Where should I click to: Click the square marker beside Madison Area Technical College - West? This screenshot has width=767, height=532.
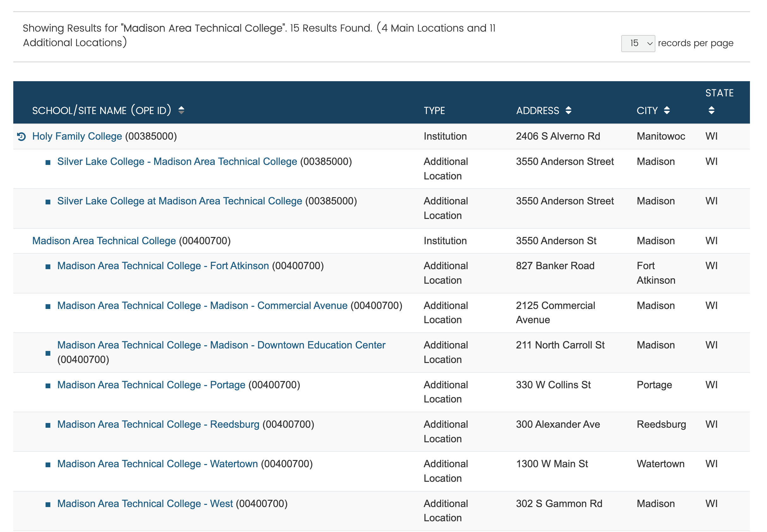pyautogui.click(x=48, y=504)
